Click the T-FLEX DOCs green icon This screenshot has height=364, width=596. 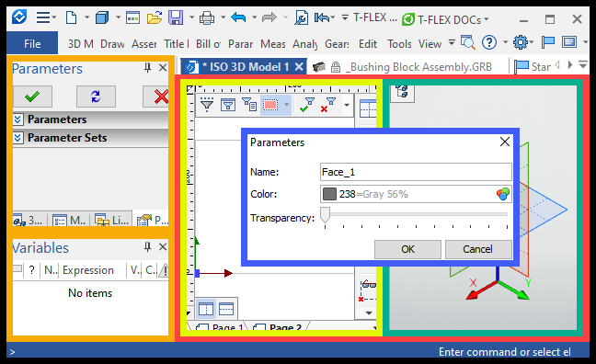[407, 19]
